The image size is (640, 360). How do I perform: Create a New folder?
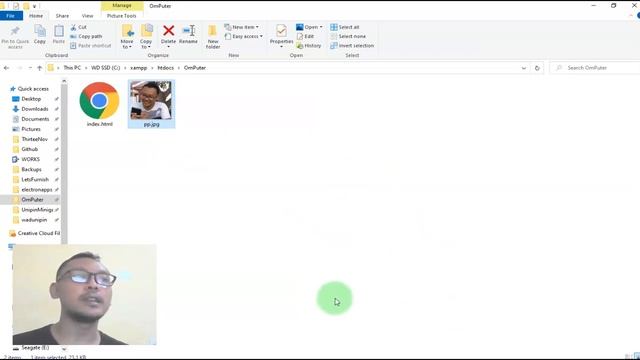click(x=213, y=37)
